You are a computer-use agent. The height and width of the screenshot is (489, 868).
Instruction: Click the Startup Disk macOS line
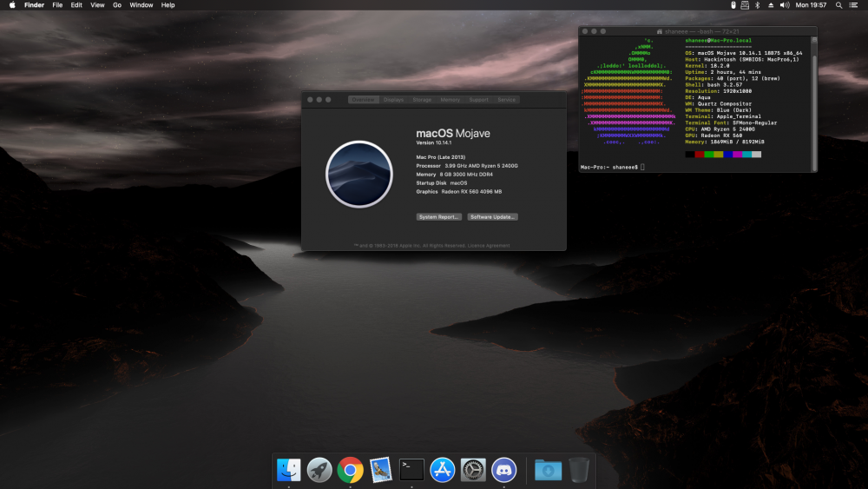coord(442,182)
